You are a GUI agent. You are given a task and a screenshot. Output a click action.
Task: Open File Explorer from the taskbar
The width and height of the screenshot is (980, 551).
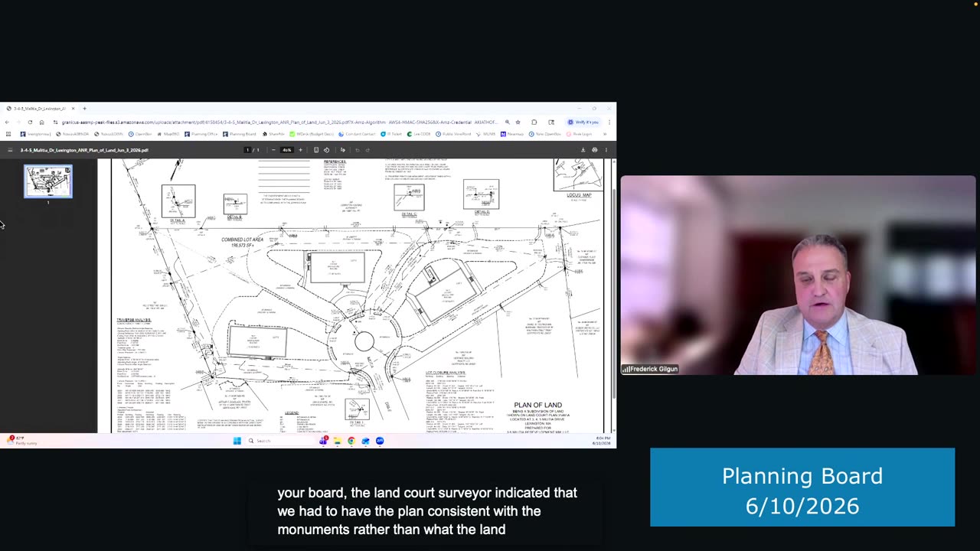(x=337, y=441)
